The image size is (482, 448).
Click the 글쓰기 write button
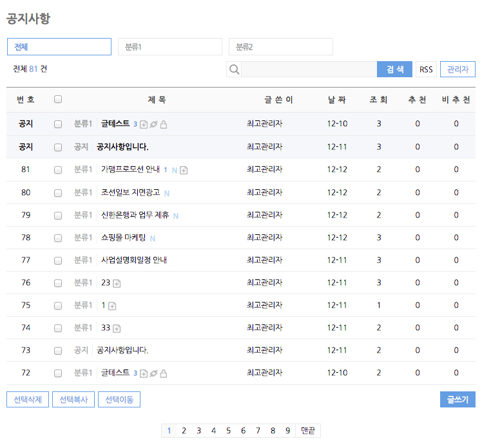pos(458,400)
